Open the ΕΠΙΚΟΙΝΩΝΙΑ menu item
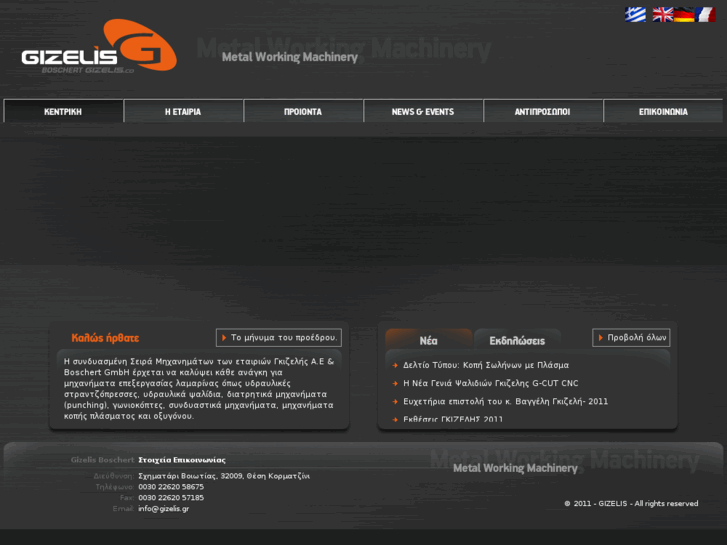Viewport: 727px width, 545px height. (x=663, y=111)
